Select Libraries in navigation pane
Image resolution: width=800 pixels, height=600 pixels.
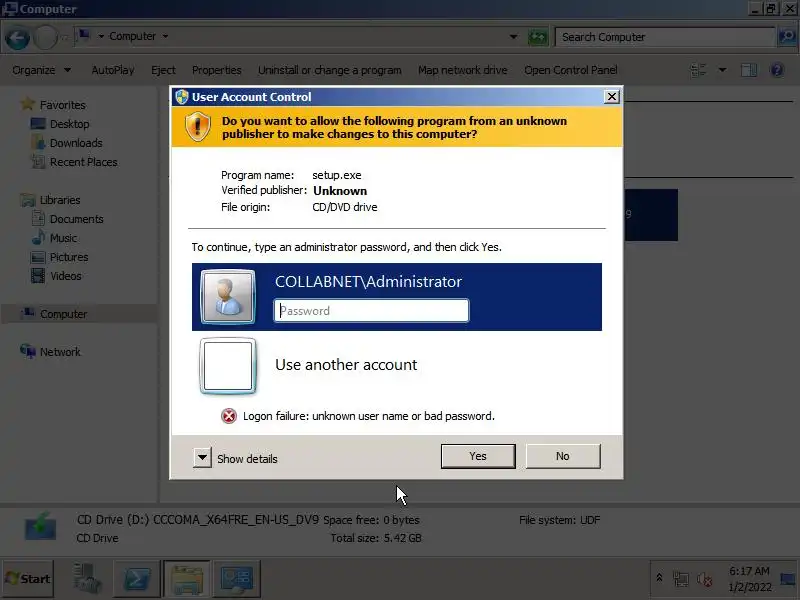(x=60, y=200)
